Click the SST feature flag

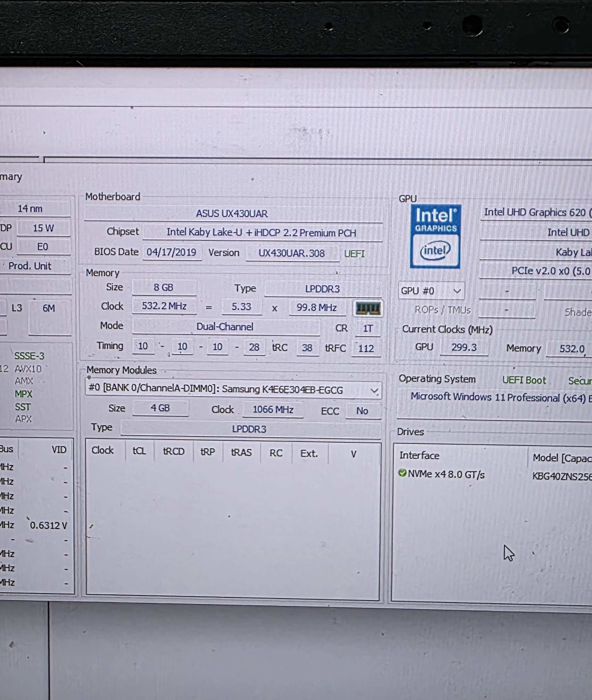(22, 407)
